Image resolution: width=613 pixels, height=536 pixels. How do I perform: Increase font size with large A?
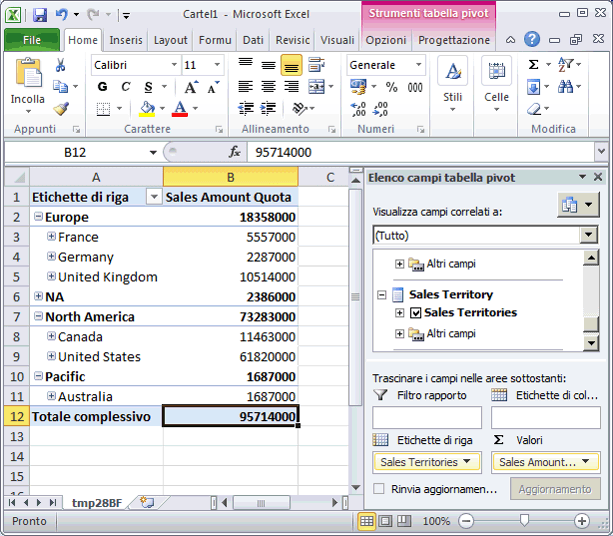coord(191,87)
